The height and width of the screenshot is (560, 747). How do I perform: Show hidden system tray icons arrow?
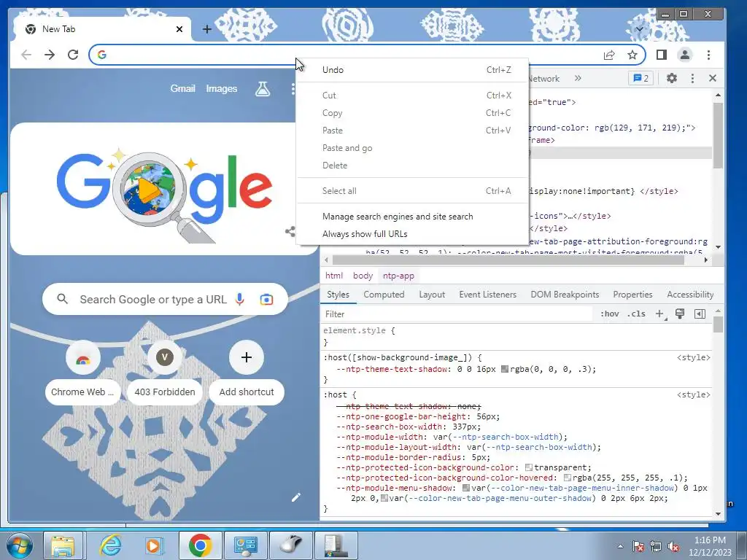620,546
